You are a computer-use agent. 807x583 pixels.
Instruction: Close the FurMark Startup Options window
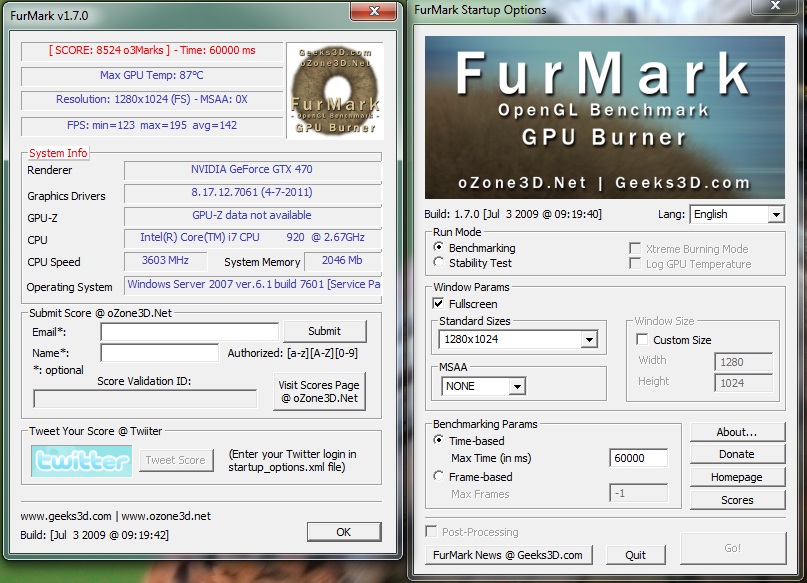pyautogui.click(x=776, y=6)
